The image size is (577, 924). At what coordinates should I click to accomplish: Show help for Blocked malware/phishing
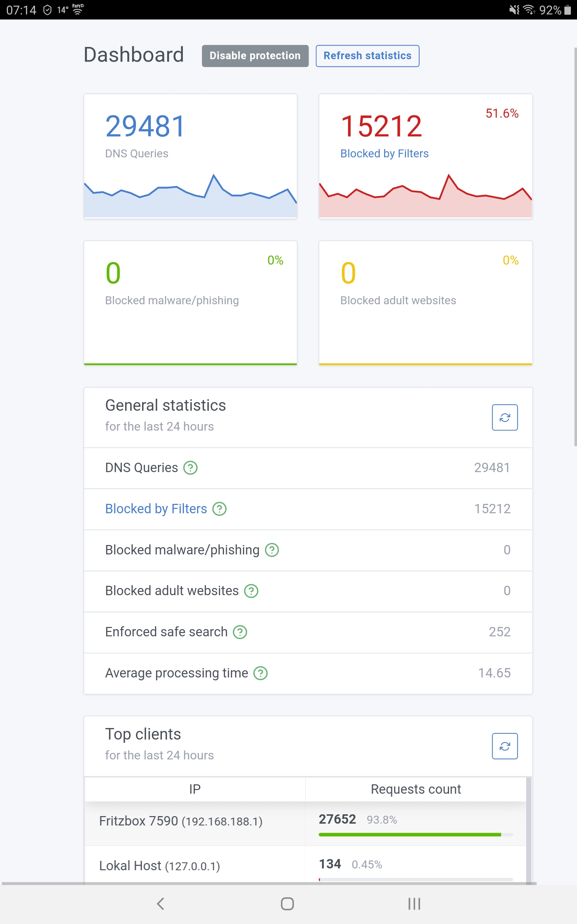tap(272, 550)
